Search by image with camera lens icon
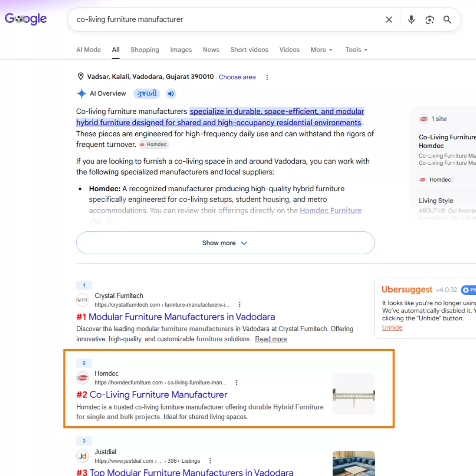 coord(430,20)
